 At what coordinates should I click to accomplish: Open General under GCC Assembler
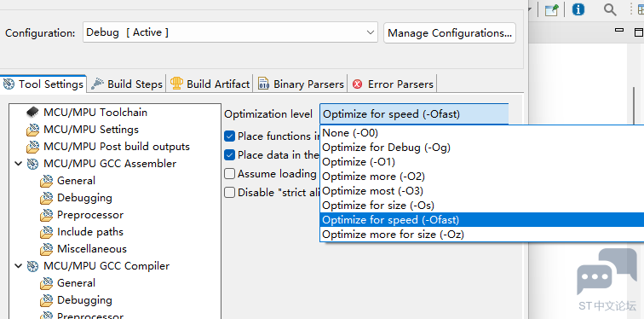[x=76, y=181]
